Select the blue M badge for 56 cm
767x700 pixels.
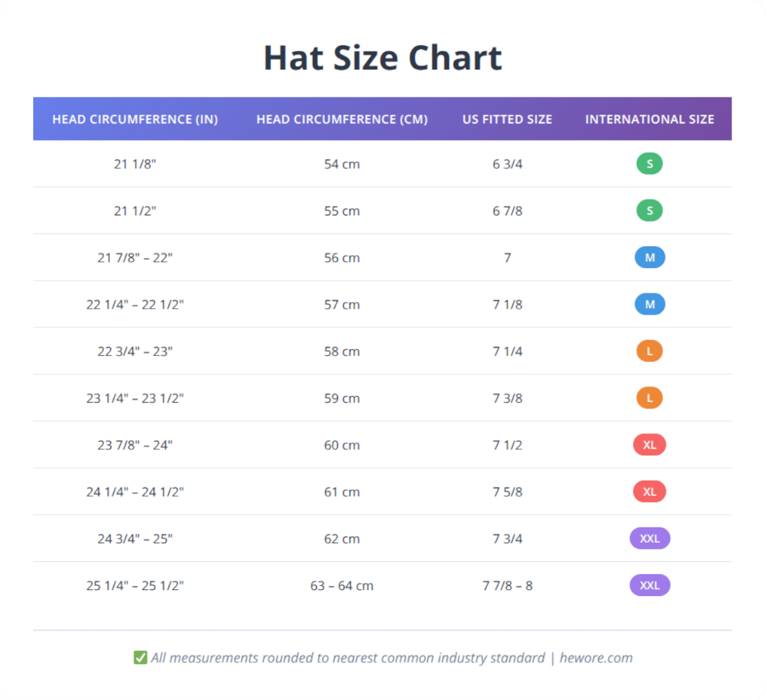(649, 257)
